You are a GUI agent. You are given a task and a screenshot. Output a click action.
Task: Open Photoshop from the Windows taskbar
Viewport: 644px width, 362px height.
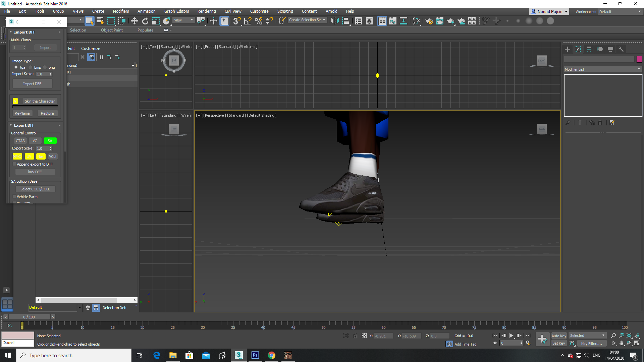pos(255,355)
